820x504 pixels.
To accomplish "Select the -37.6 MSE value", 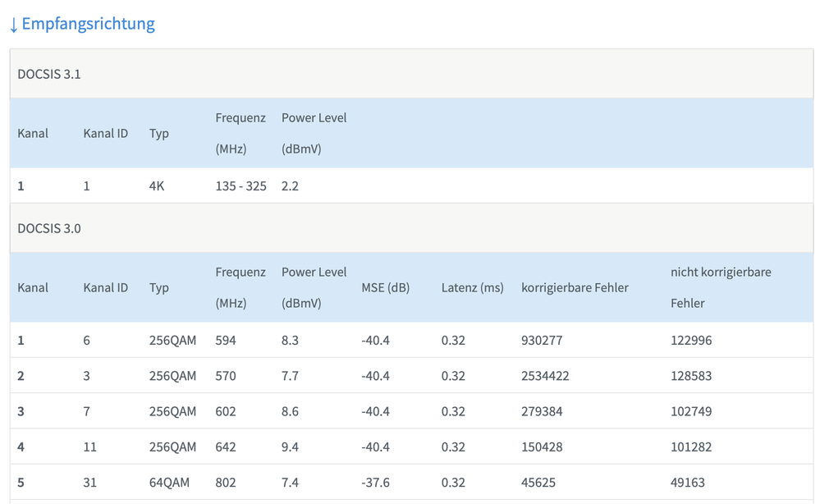I will coord(375,483).
